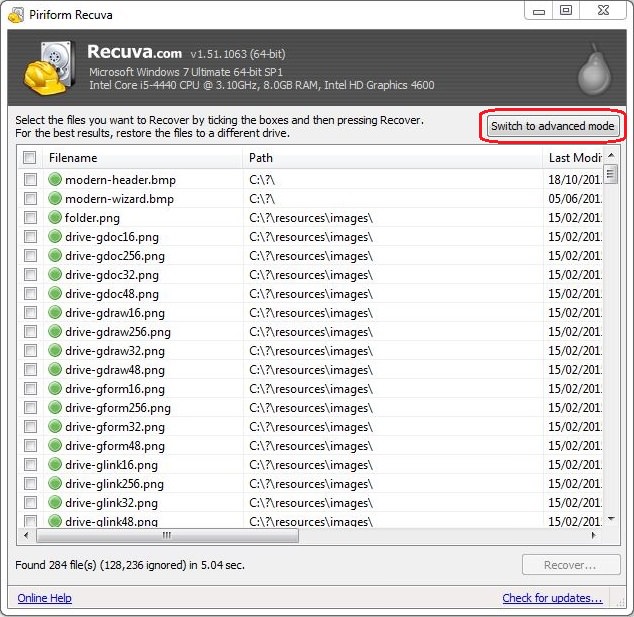Select the drive-gdoc48.png filename
The height and width of the screenshot is (617, 634).
[x=112, y=294]
